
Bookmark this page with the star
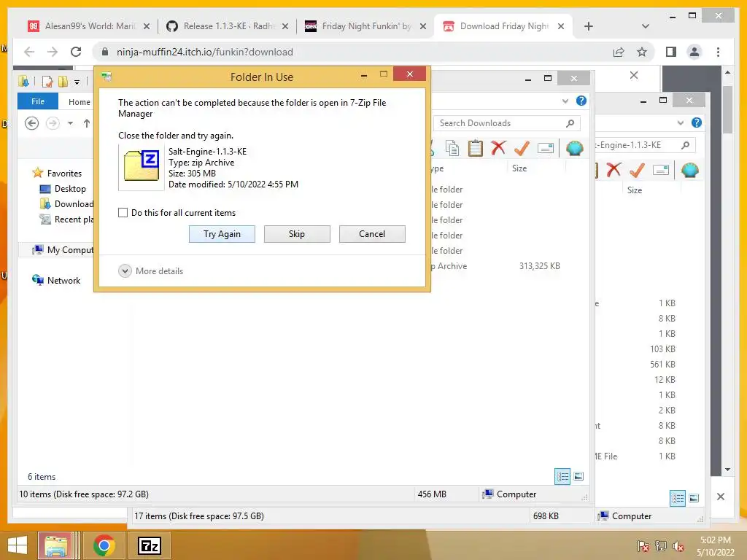642,52
